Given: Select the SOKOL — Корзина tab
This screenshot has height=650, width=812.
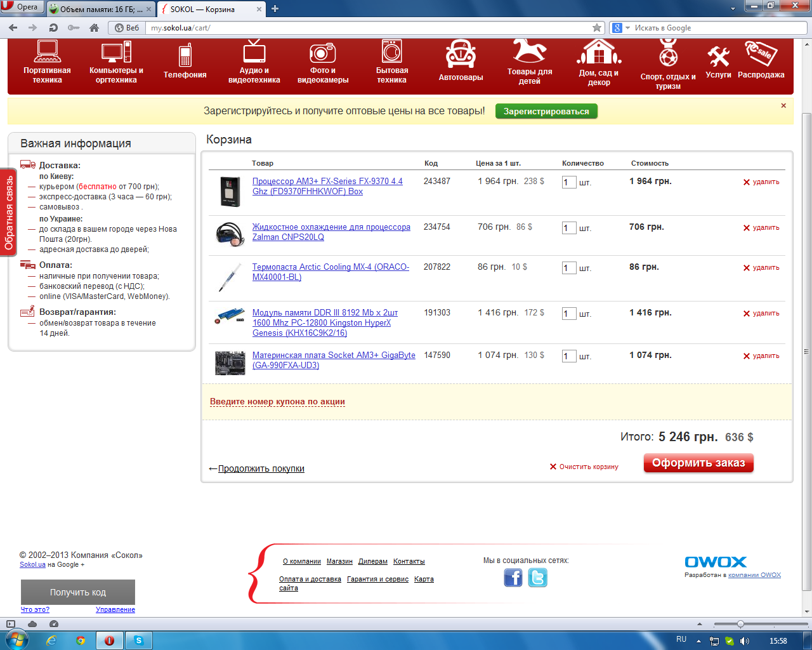Looking at the screenshot, I should point(211,9).
